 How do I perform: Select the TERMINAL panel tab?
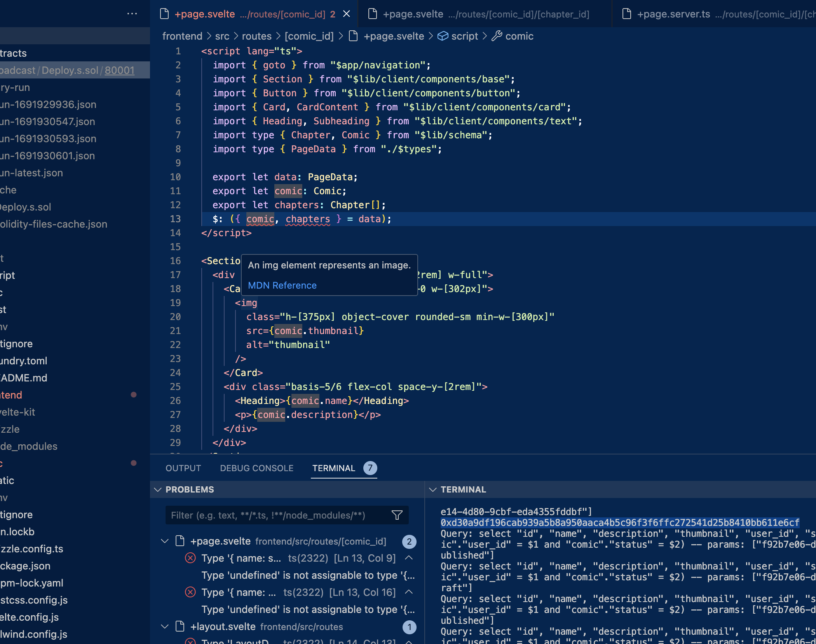click(x=333, y=468)
